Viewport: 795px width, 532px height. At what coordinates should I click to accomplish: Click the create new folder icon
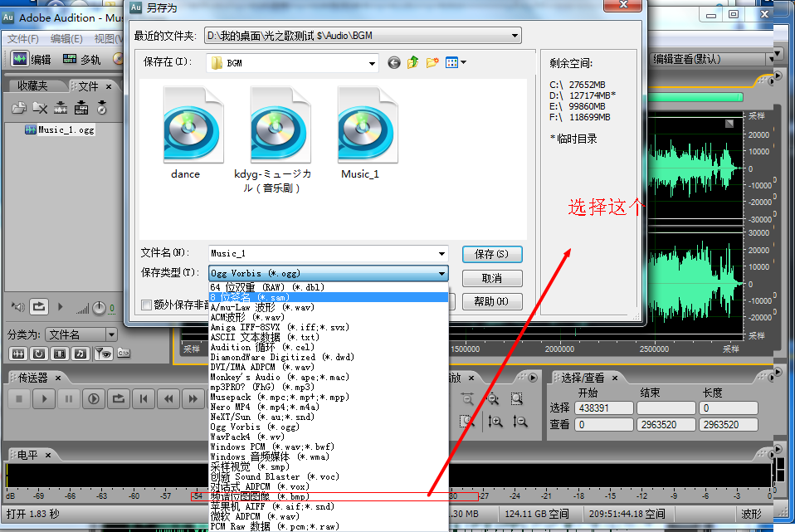coord(432,62)
